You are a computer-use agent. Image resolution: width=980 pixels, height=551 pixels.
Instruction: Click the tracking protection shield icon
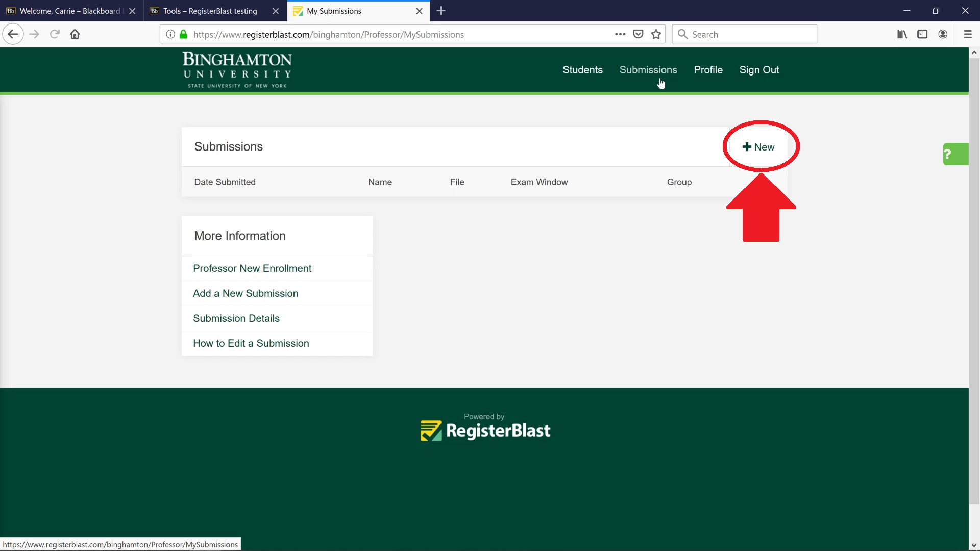pos(638,34)
